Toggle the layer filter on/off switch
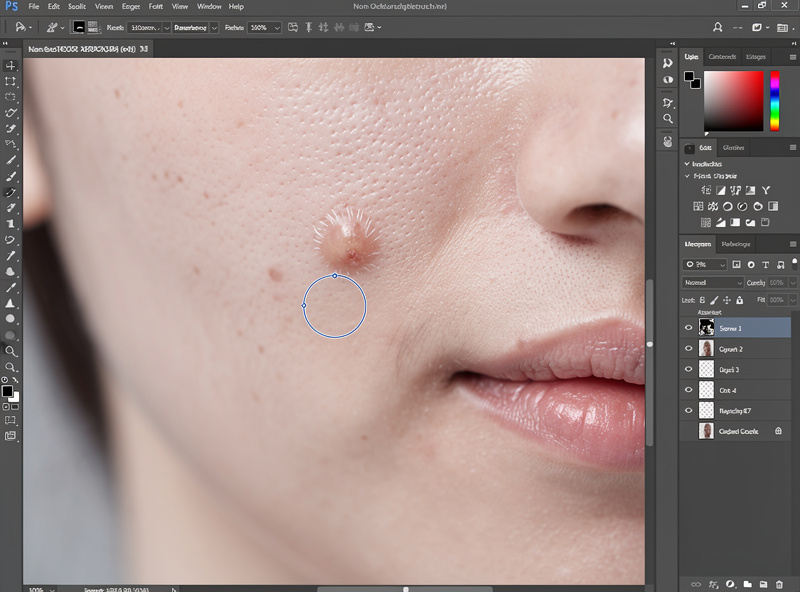Viewport: 800px width, 592px height. coord(794,263)
